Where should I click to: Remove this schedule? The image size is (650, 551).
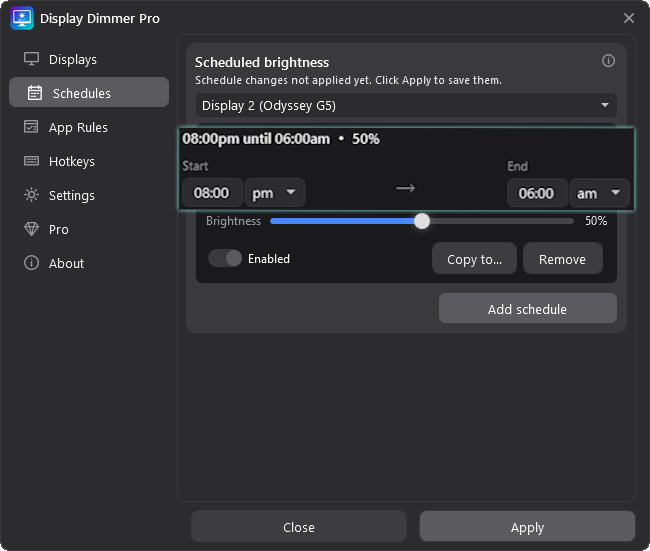563,259
